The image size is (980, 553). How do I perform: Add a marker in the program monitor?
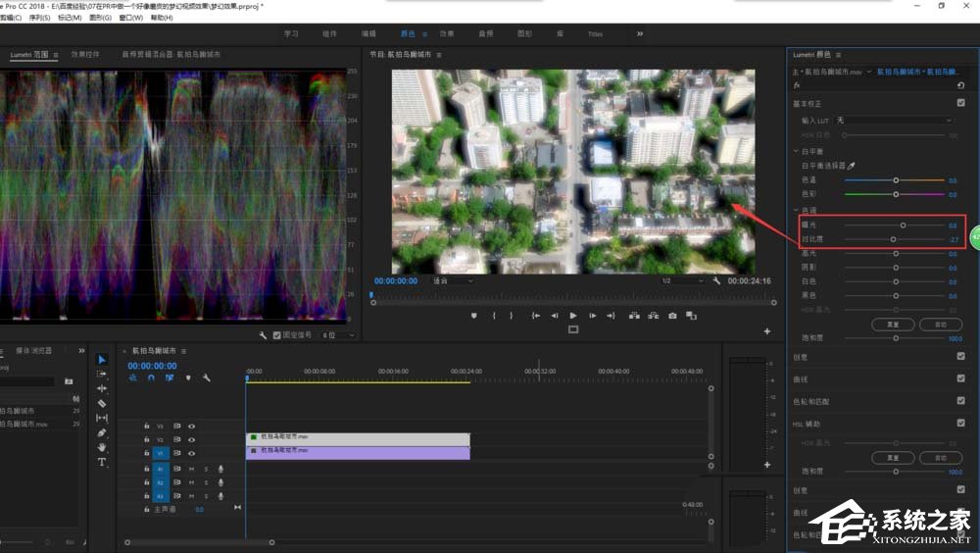(473, 316)
